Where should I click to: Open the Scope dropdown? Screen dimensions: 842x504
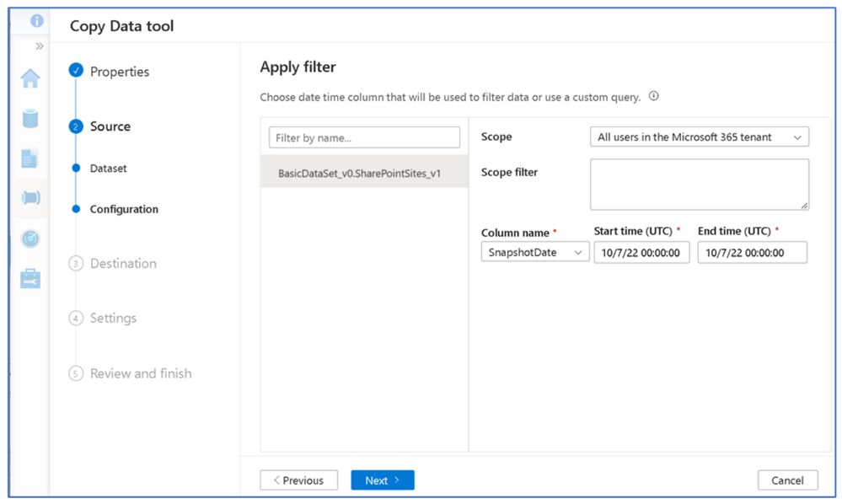[x=699, y=137]
